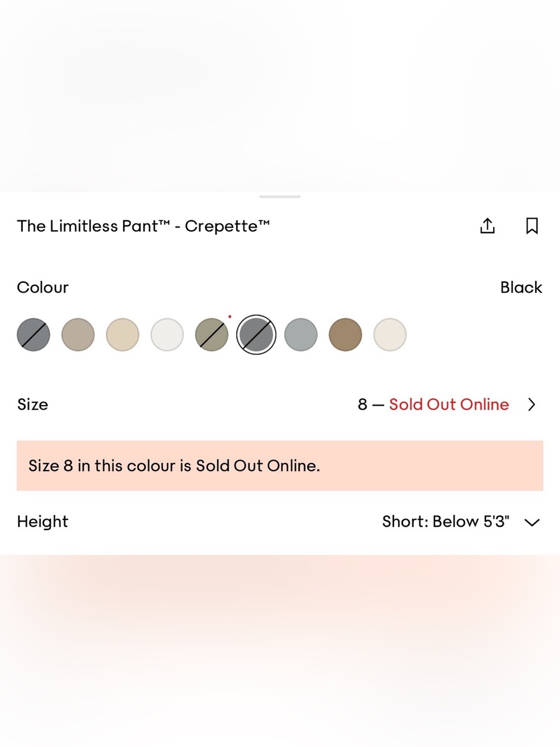The image size is (560, 747).
Task: Open The Limitless Pant – Crepette title
Action: click(x=143, y=226)
